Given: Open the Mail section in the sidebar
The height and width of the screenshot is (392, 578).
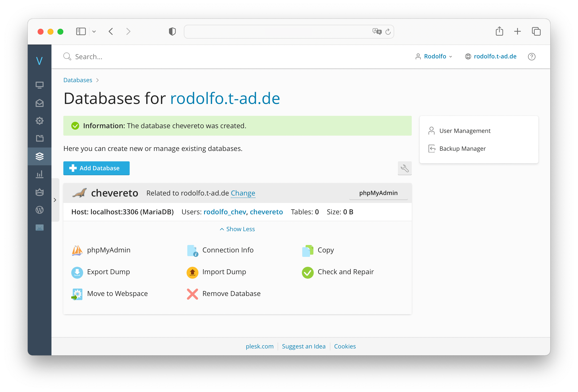Looking at the screenshot, I should point(40,103).
